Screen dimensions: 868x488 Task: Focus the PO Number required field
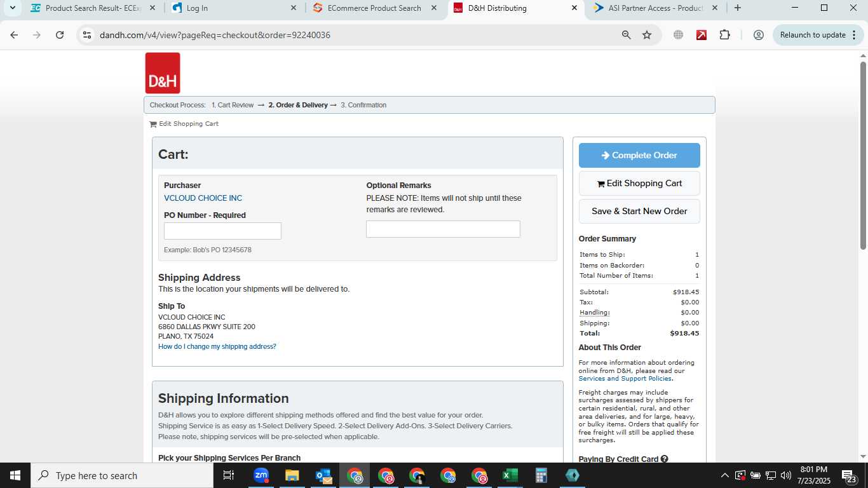[x=222, y=231]
